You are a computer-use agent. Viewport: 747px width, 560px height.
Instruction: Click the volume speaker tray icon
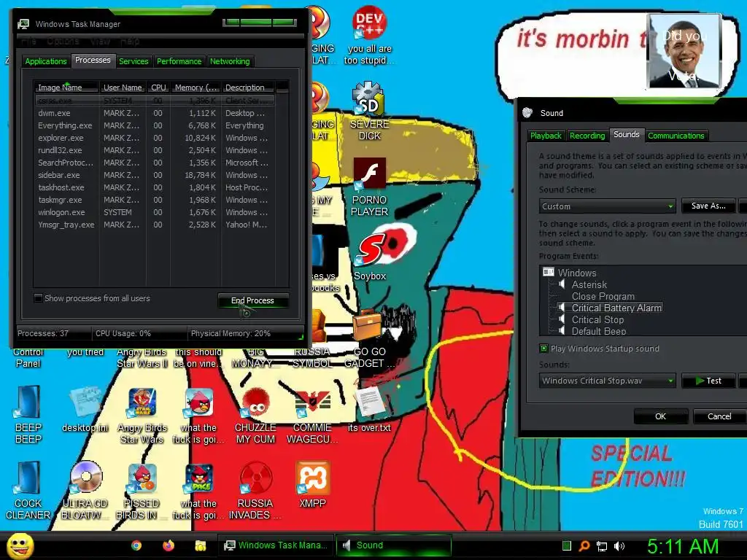[619, 545]
